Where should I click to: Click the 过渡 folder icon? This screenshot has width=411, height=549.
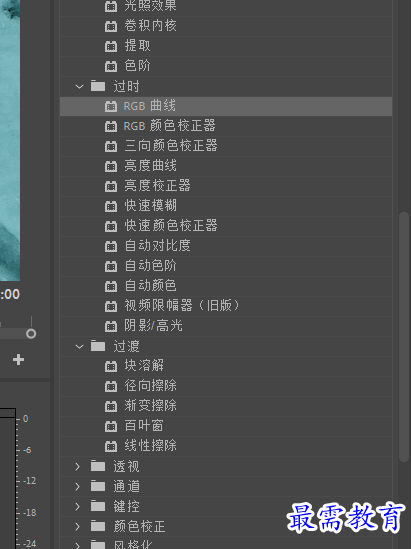98,346
